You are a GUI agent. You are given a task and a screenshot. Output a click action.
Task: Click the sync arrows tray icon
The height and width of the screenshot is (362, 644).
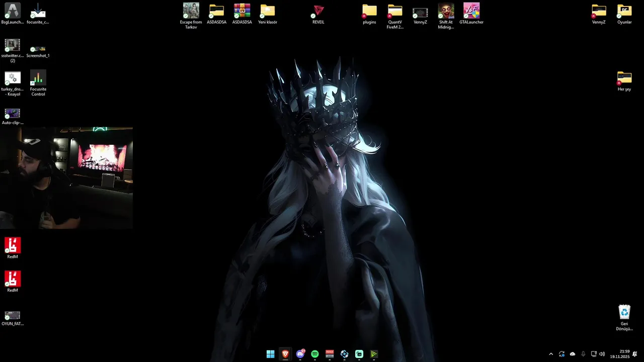[562, 354]
